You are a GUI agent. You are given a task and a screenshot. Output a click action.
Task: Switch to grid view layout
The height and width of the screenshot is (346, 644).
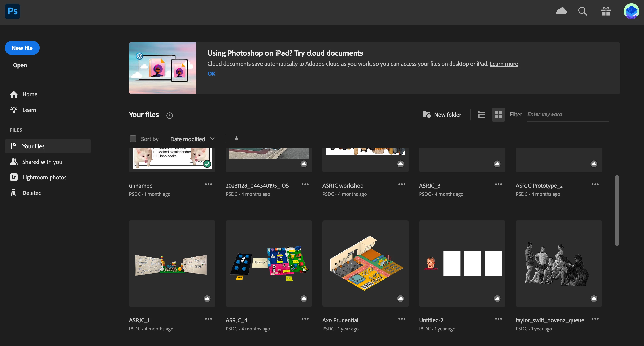(498, 115)
